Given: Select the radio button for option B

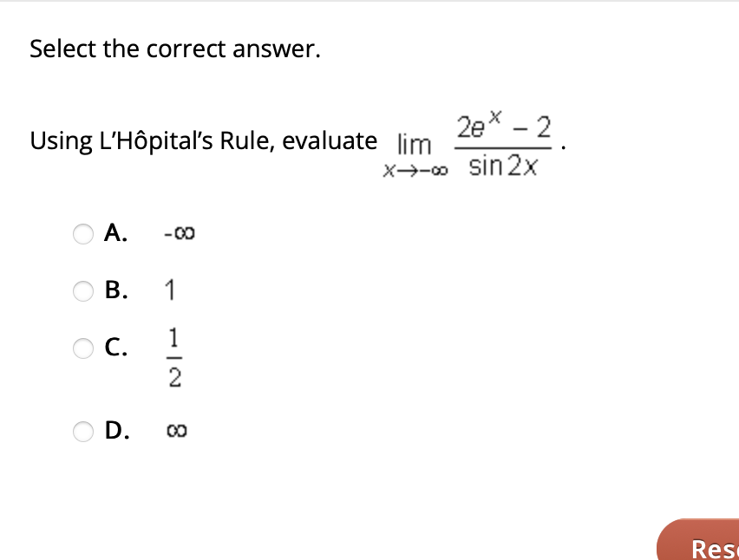Looking at the screenshot, I should [x=83, y=291].
